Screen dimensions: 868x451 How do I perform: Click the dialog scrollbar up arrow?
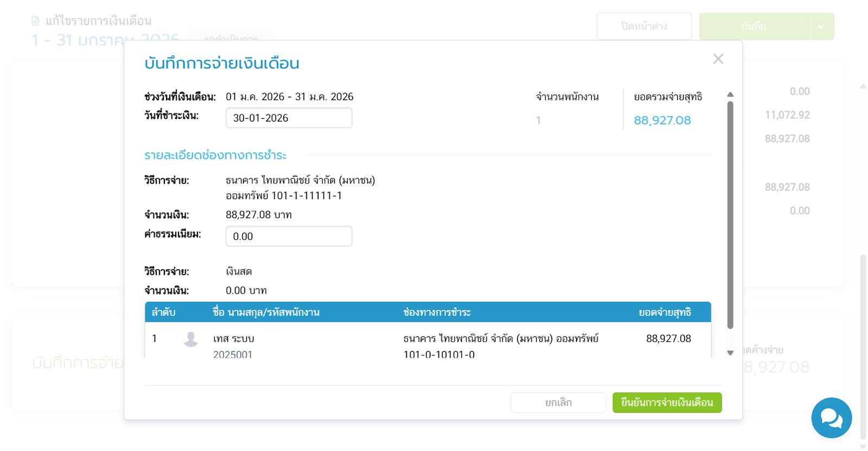[x=730, y=94]
